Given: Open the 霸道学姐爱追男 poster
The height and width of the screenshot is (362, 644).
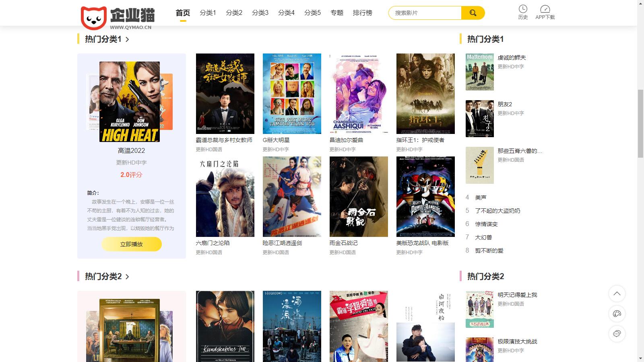Looking at the screenshot, I should coord(359,326).
